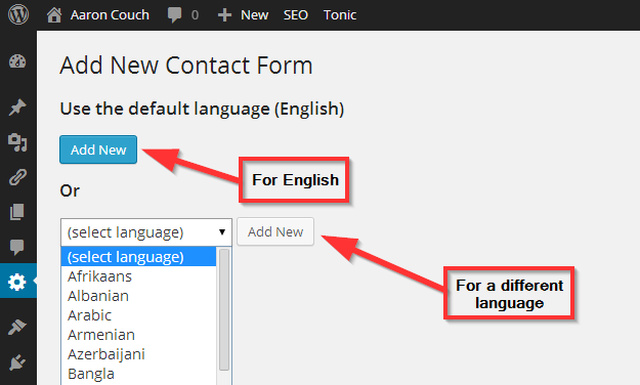Viewport: 640px width, 385px height.
Task: Select Arabic from the language list
Action: coord(138,316)
